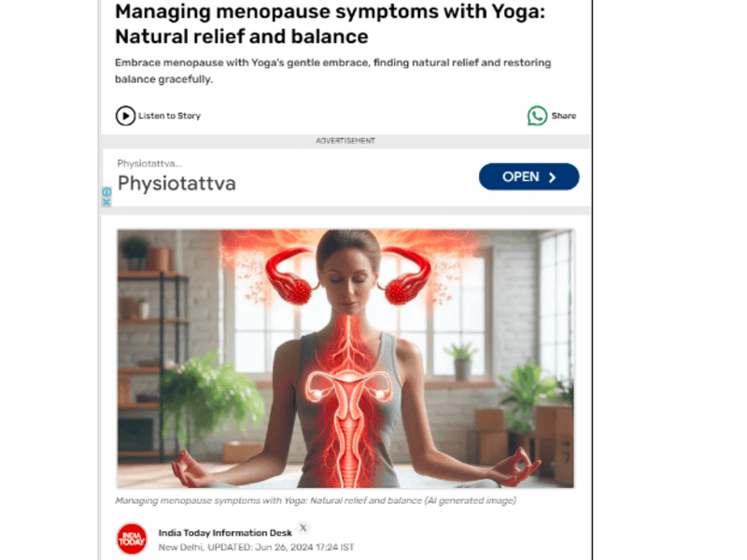
Task: Click the India Today round logo
Action: 132,539
